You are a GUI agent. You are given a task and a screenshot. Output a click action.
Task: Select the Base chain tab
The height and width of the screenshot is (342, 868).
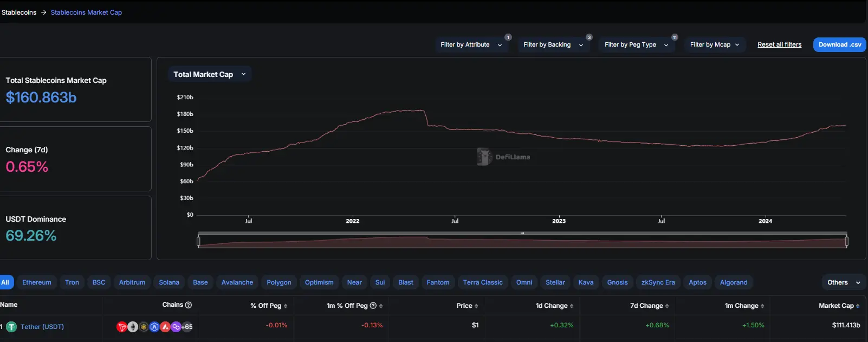(200, 282)
